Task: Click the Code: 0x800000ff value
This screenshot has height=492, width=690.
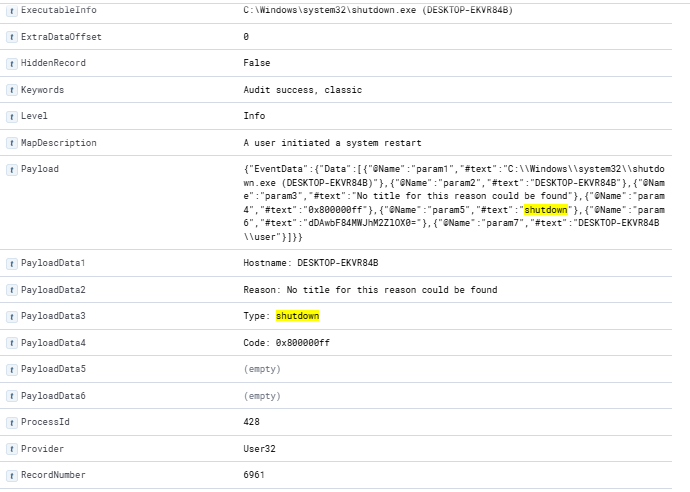Action: click(286, 343)
